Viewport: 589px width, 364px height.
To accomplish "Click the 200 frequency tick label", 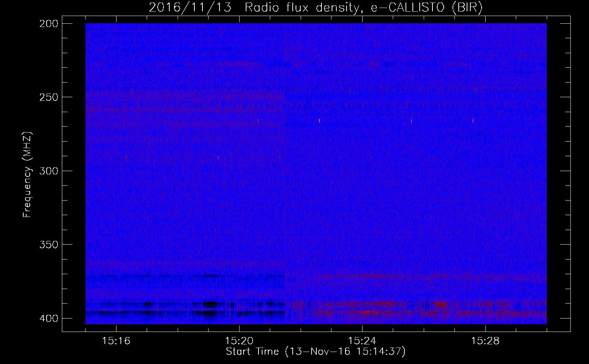I will pyautogui.click(x=48, y=24).
